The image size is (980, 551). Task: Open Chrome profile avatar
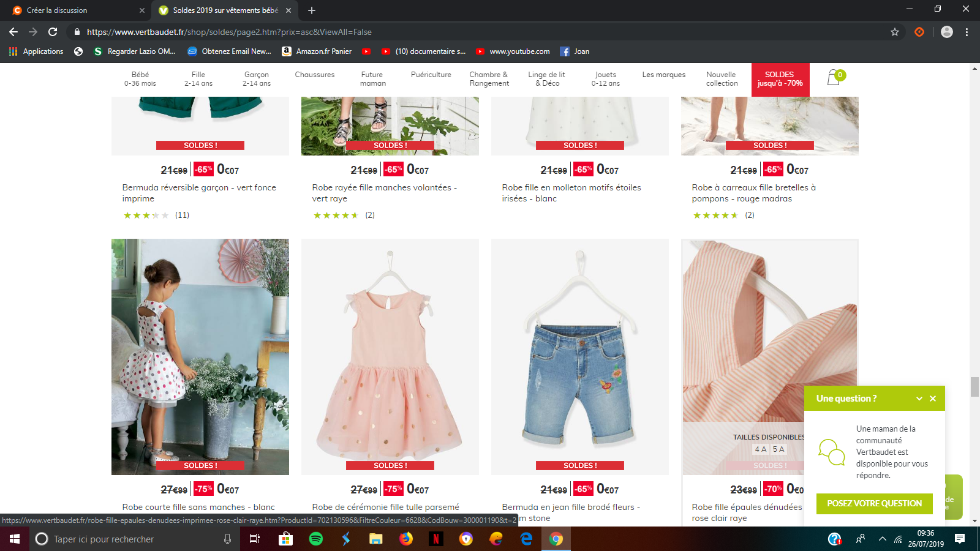point(946,32)
